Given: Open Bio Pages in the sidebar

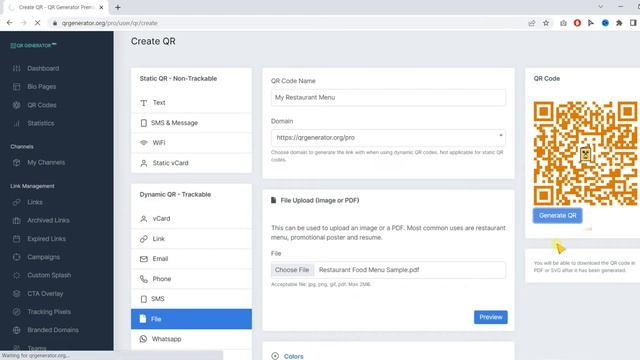Looking at the screenshot, I should click(x=42, y=87).
